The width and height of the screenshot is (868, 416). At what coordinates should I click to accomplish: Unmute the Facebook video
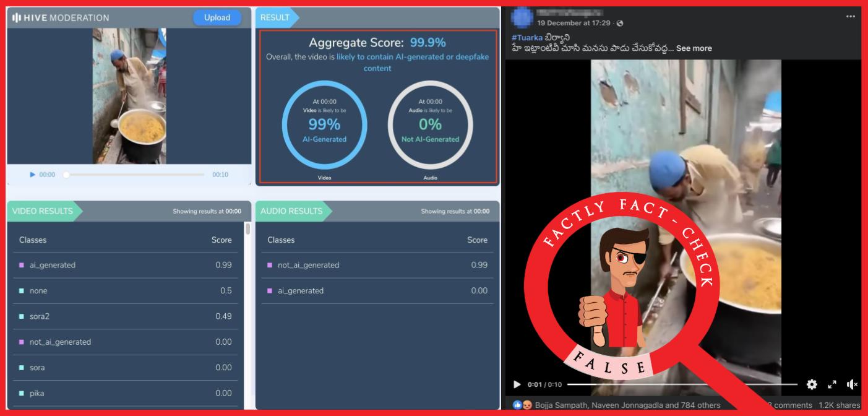coord(852,384)
